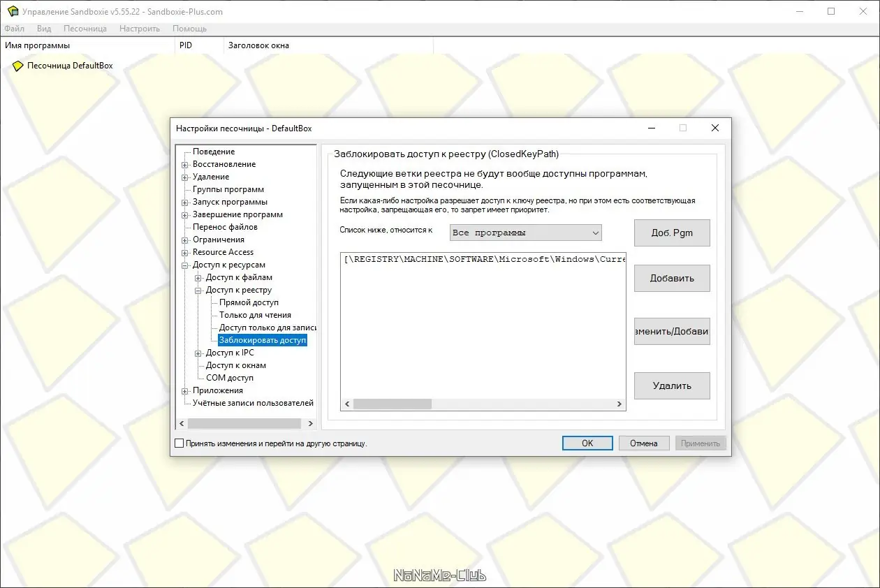The image size is (880, 588).
Task: Click the Имя программы column header
Action: [x=87, y=45]
